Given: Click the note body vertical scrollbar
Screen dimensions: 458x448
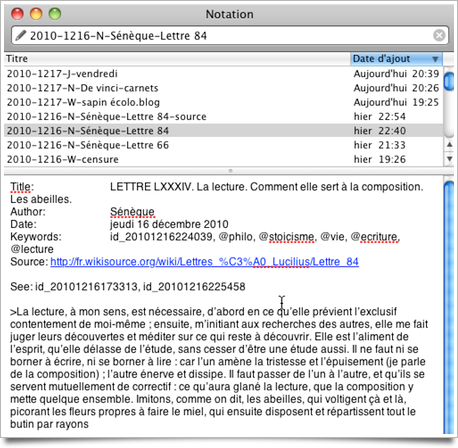Looking at the screenshot, I should point(449,307).
